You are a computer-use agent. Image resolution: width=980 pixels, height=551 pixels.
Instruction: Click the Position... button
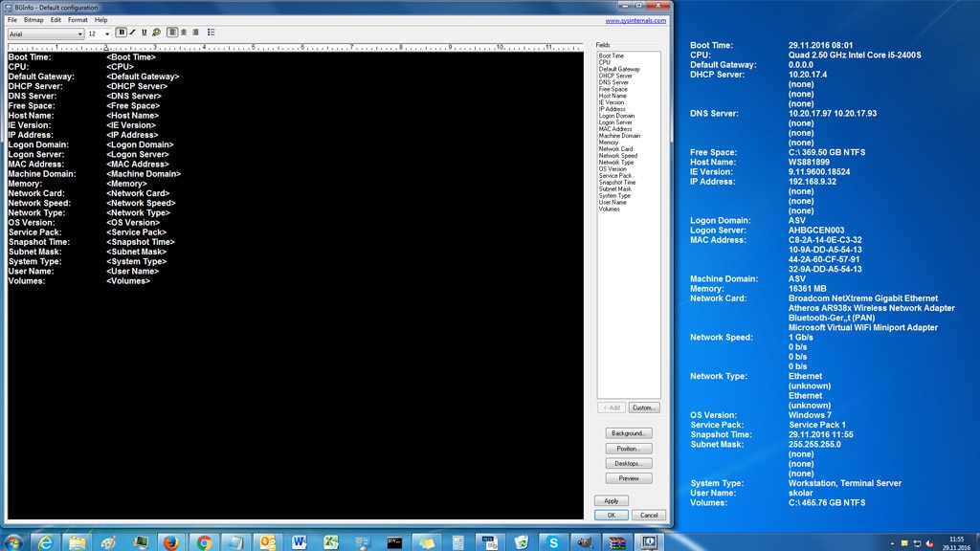(x=629, y=449)
